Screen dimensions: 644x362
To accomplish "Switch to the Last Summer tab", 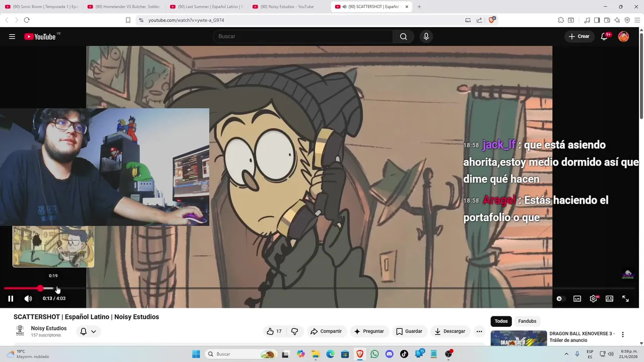I will click(x=206, y=7).
